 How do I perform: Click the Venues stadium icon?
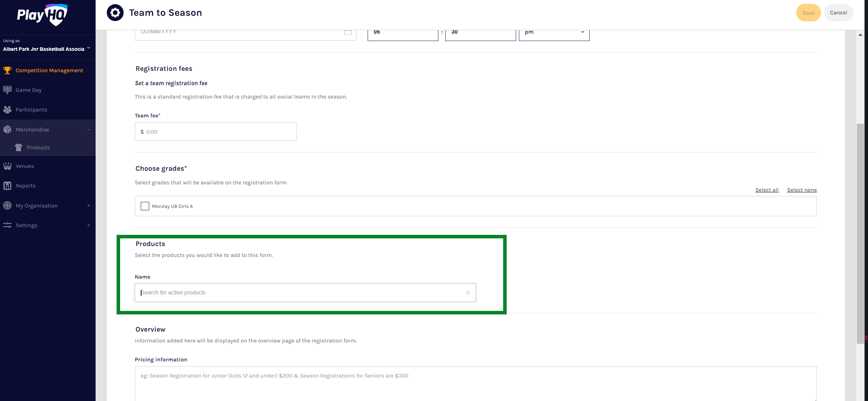(7, 166)
